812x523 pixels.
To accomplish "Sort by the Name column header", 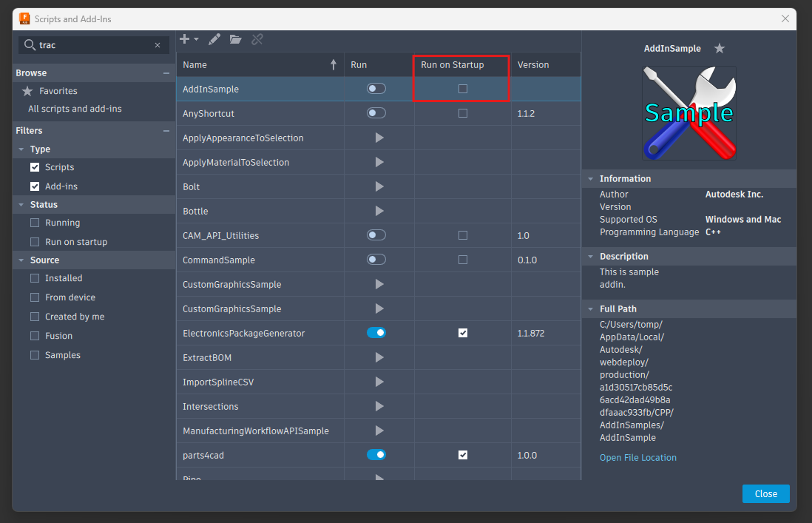I will 260,65.
